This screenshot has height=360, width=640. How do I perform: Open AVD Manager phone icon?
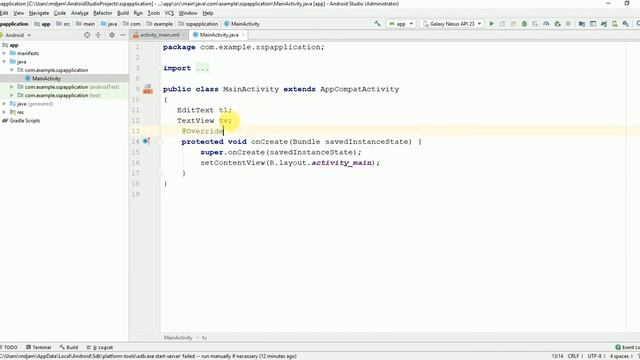coord(614,24)
